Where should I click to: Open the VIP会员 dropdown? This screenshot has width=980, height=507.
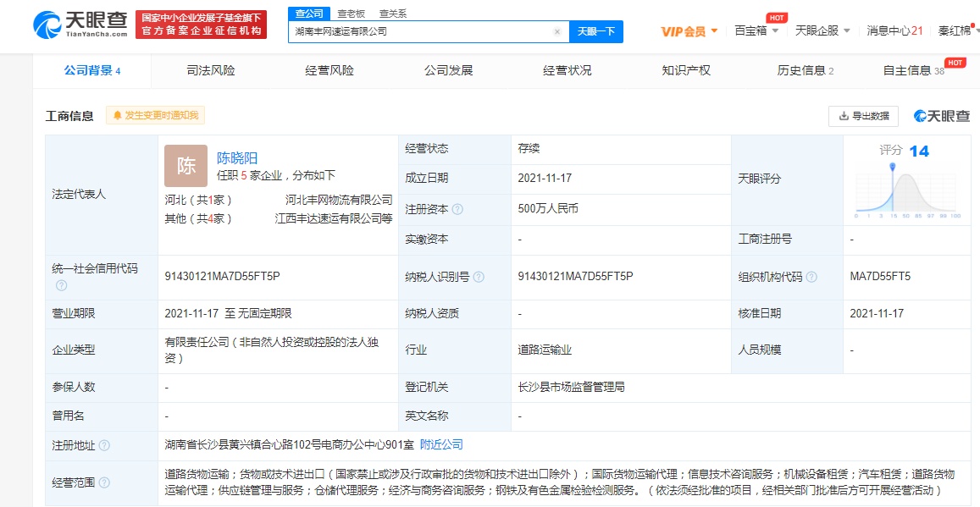(689, 31)
